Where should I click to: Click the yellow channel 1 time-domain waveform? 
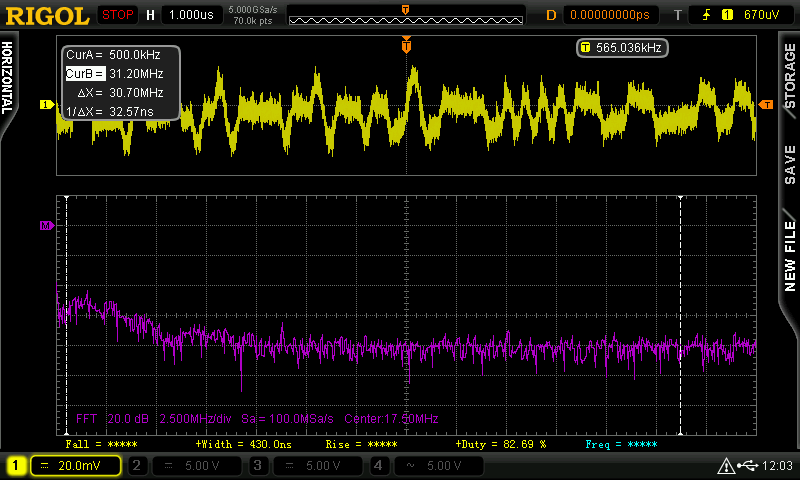[x=407, y=110]
